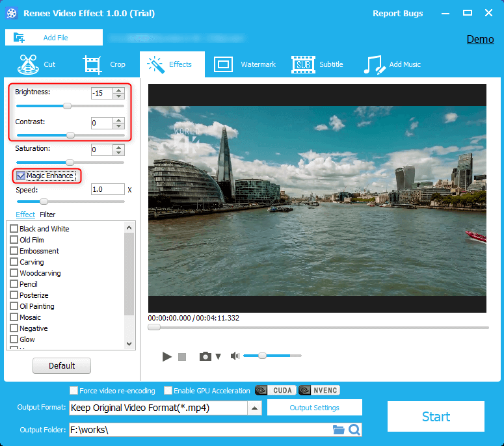Enable the Black and White effect
The height and width of the screenshot is (446, 504).
pyautogui.click(x=14, y=229)
